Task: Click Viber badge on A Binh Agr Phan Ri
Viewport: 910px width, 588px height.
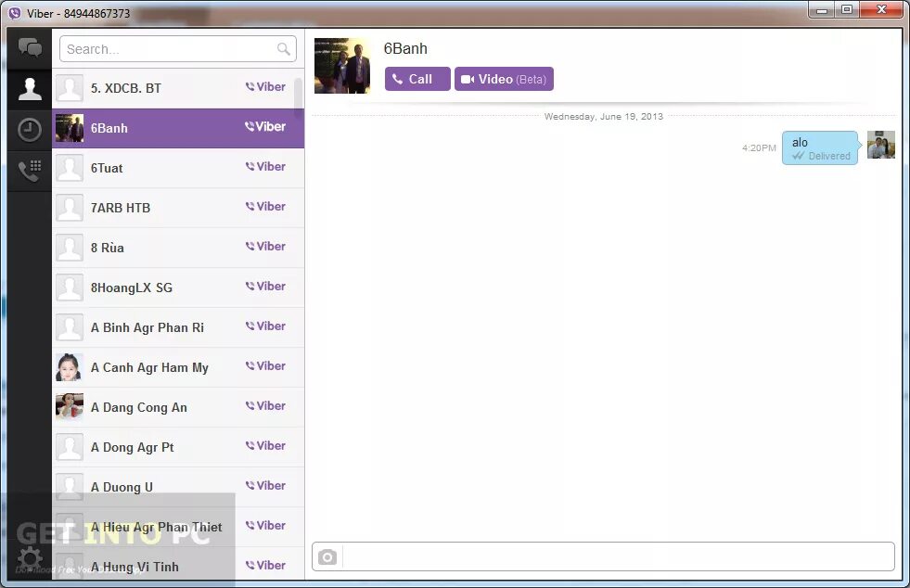Action: [x=265, y=326]
